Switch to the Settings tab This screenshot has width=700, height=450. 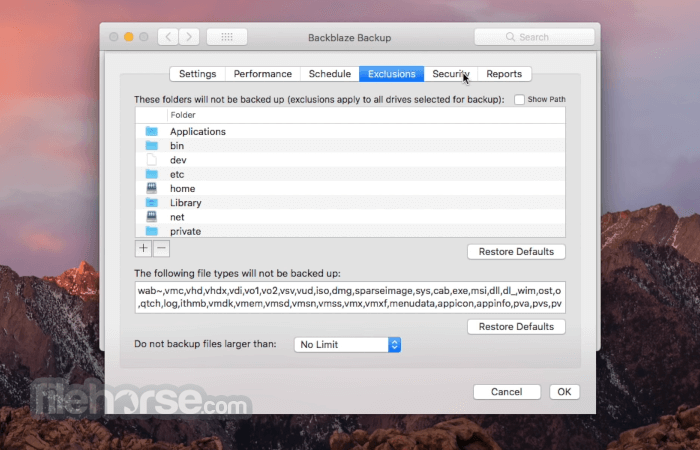(198, 74)
